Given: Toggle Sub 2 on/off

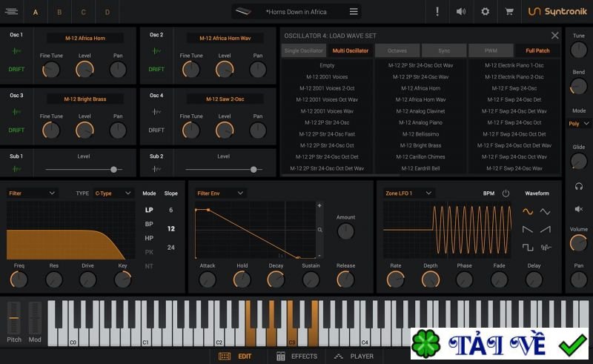Looking at the screenshot, I should click(x=156, y=169).
